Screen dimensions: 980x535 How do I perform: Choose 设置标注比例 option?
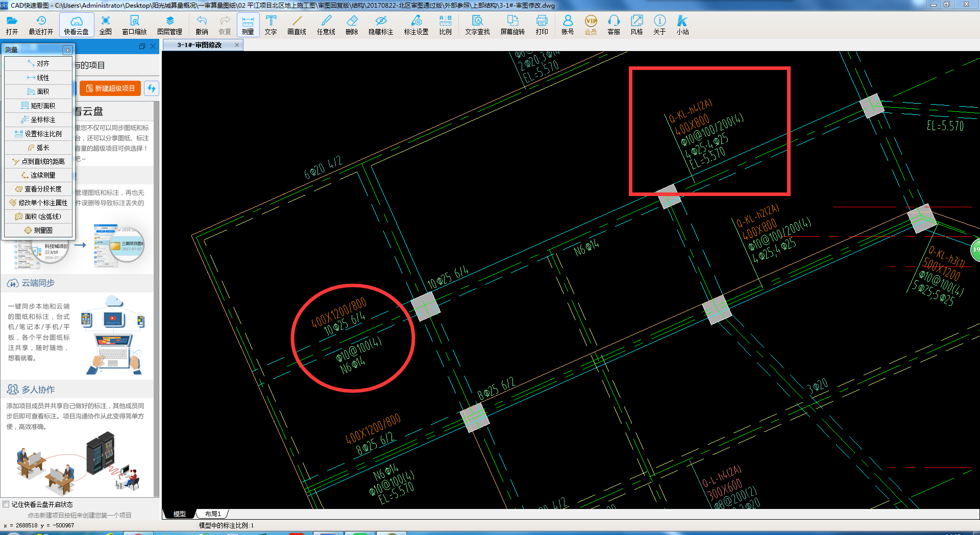[x=39, y=134]
